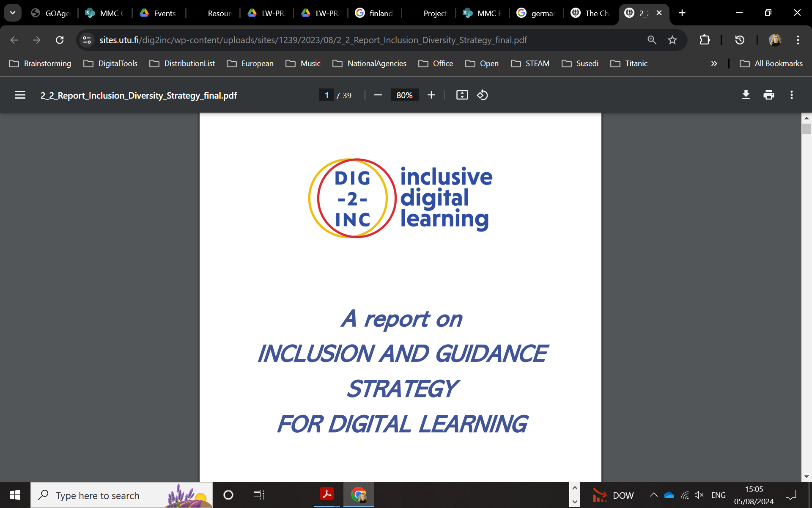Open the European bookmarks folder
The image size is (812, 508).
[250, 63]
